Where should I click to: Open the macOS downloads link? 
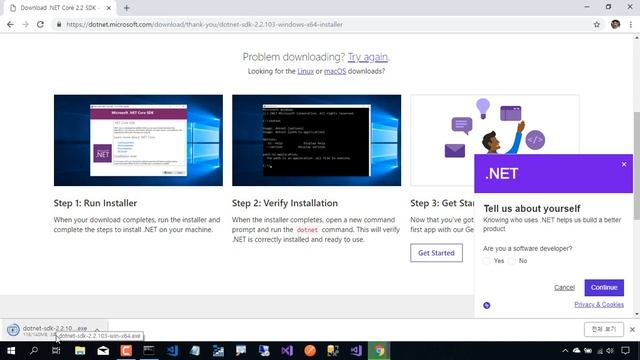click(335, 71)
